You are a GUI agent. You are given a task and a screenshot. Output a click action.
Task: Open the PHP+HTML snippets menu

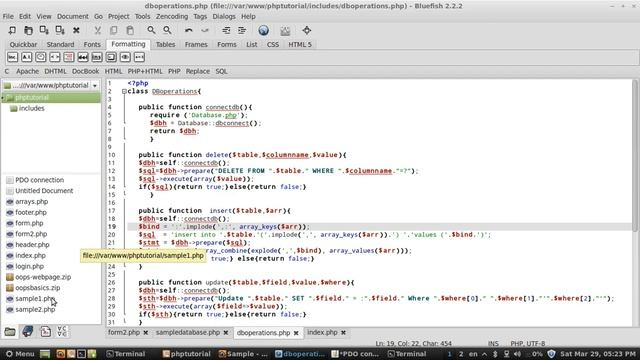[145, 71]
